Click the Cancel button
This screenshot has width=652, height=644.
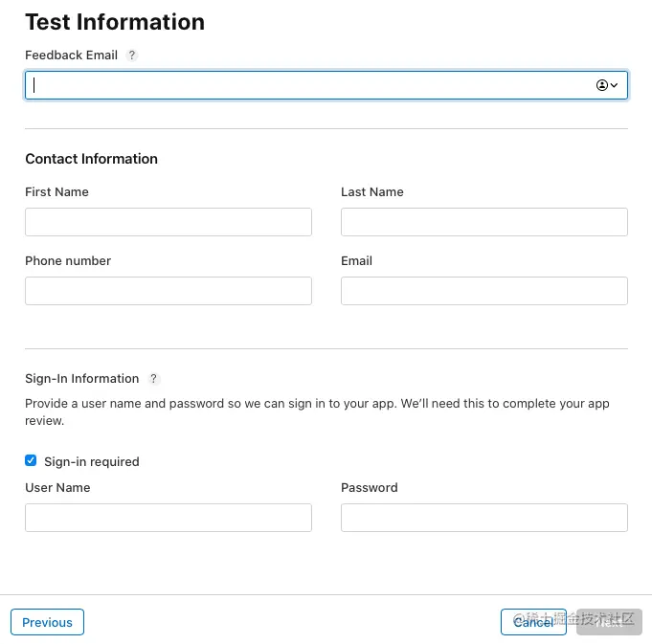point(533,622)
